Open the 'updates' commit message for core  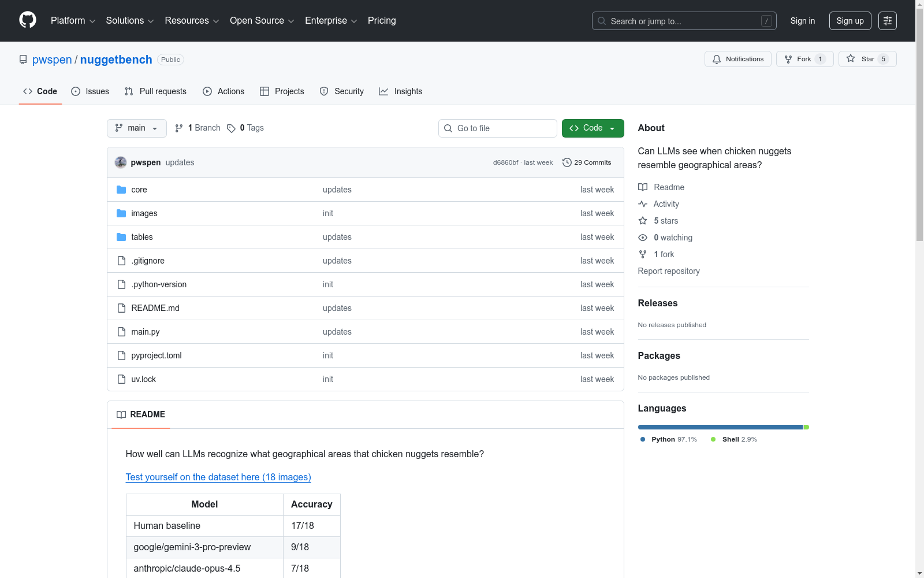(337, 190)
